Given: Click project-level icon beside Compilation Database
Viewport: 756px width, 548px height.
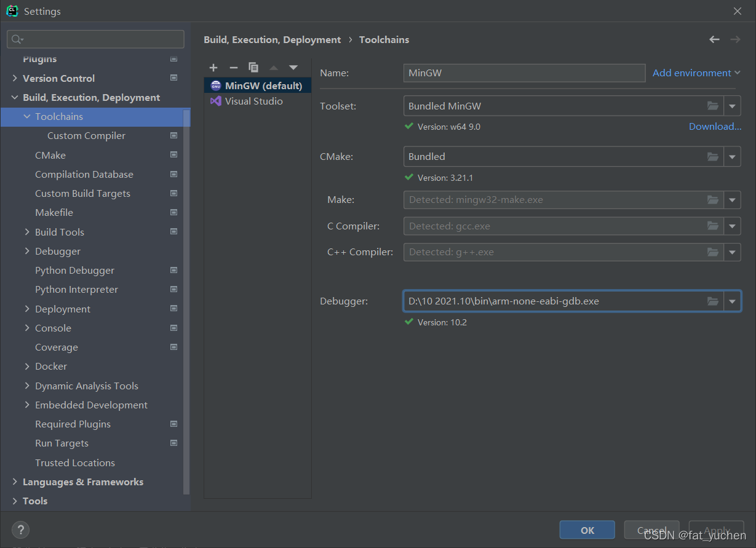Looking at the screenshot, I should 173,174.
